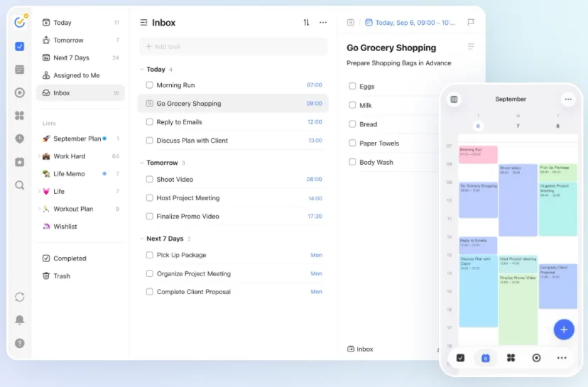Screen dimensions: 588x387
Task: Check off Discuss Plan with Client task
Action: 150,141
